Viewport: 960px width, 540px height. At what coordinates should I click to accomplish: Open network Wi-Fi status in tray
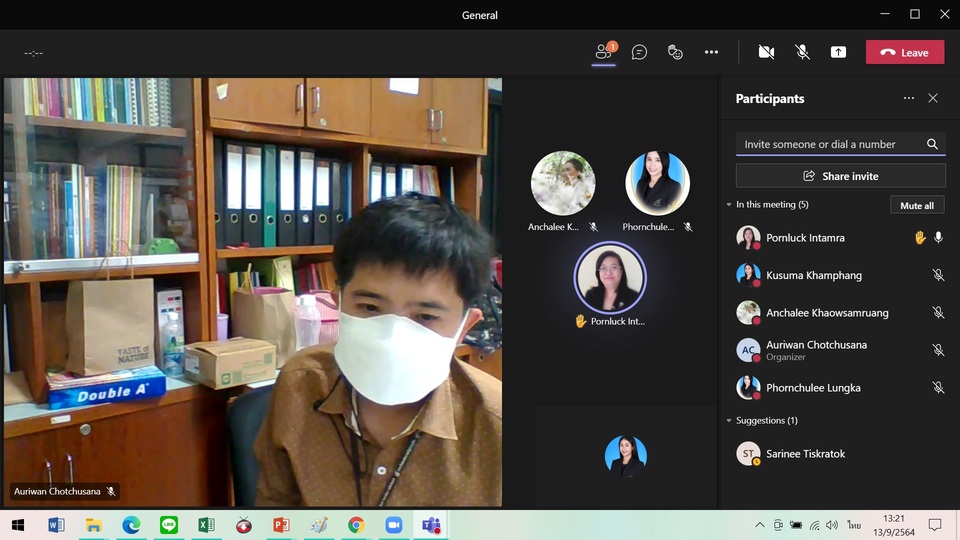tap(814, 525)
